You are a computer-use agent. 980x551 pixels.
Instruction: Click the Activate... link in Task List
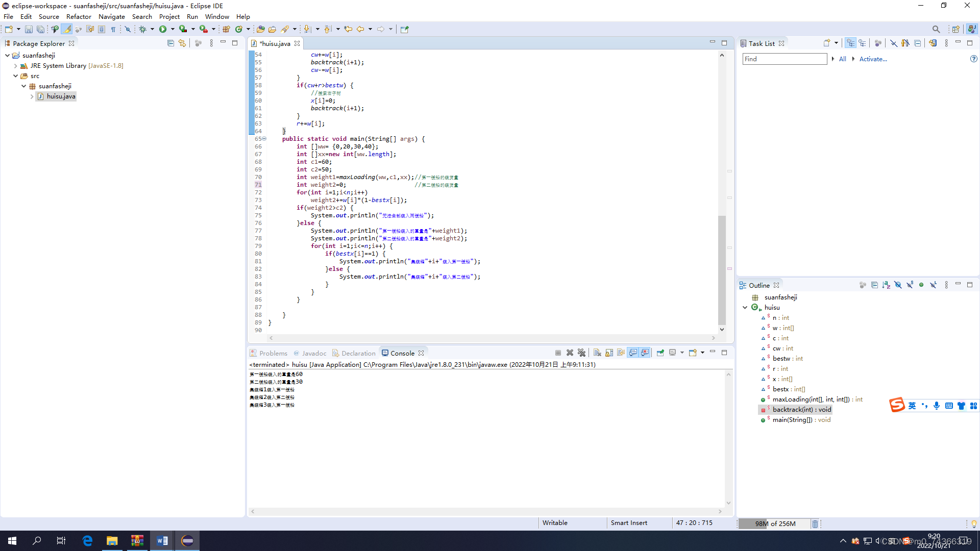pyautogui.click(x=873, y=59)
